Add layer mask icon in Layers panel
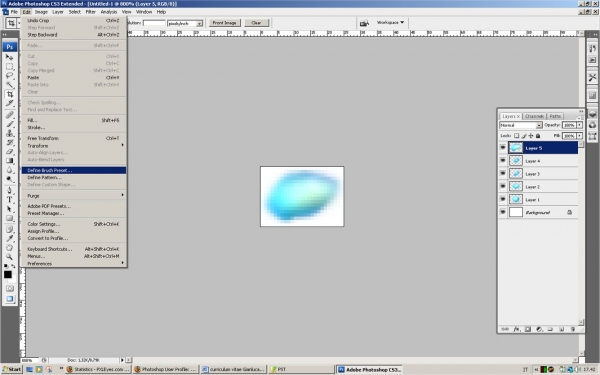The image size is (600, 375). pyautogui.click(x=528, y=329)
